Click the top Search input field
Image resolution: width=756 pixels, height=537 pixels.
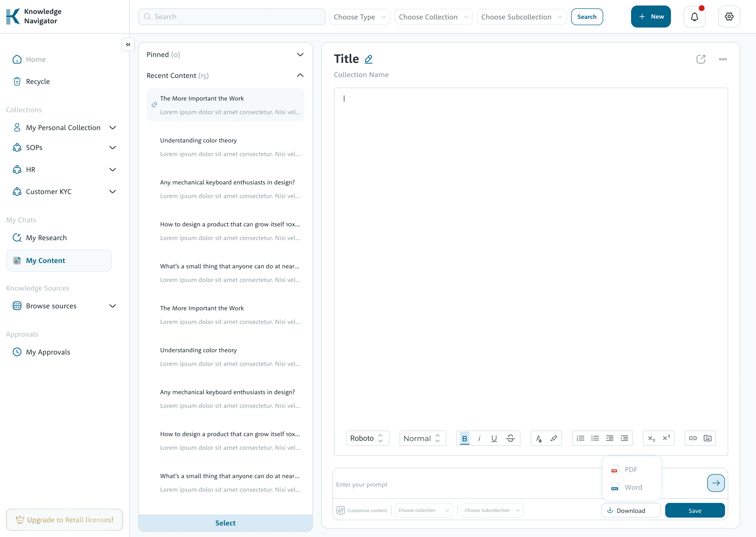232,17
